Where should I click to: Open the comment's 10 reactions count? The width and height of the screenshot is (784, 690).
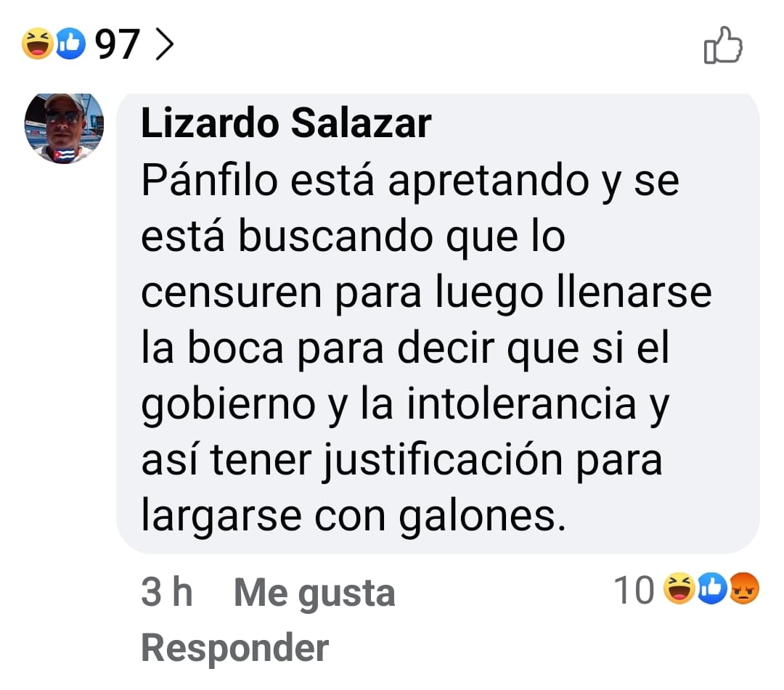634,590
